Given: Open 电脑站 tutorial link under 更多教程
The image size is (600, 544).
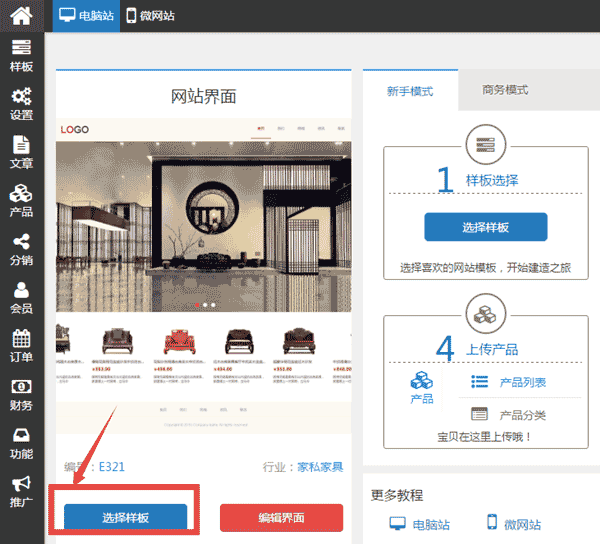Looking at the screenshot, I should 431,524.
